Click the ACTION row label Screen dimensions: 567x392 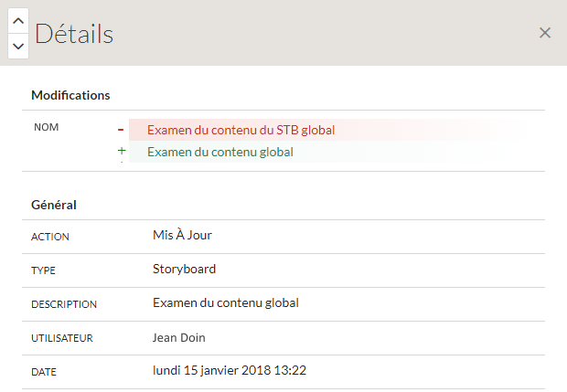[50, 237]
